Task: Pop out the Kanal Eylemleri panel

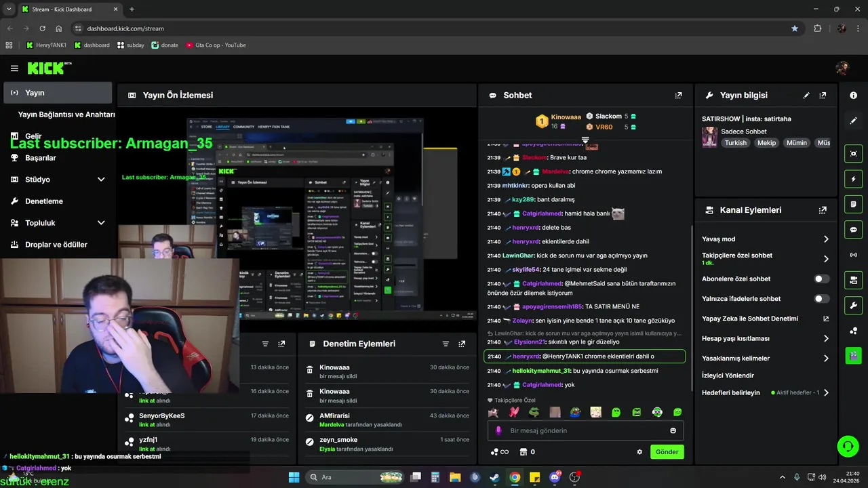Action: (823, 210)
